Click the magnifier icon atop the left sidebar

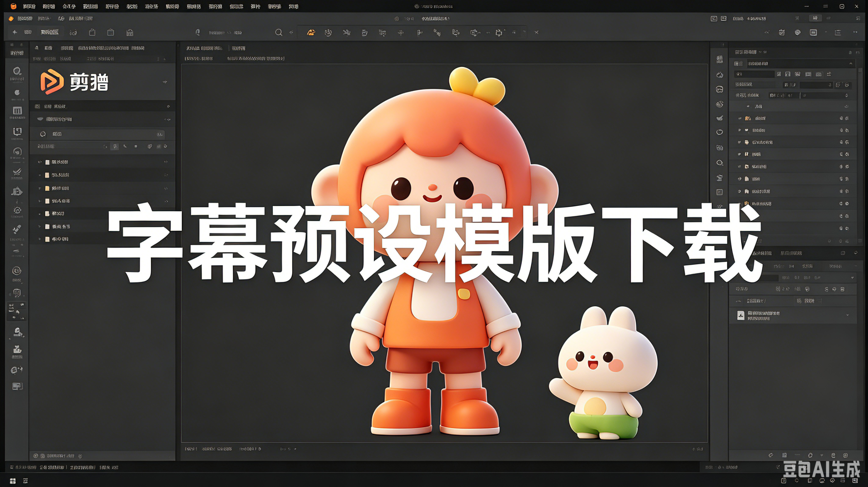[x=17, y=71]
